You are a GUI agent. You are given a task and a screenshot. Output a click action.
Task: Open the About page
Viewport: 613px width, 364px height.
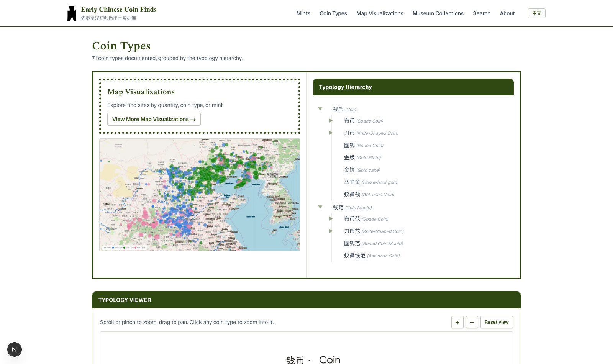point(507,13)
